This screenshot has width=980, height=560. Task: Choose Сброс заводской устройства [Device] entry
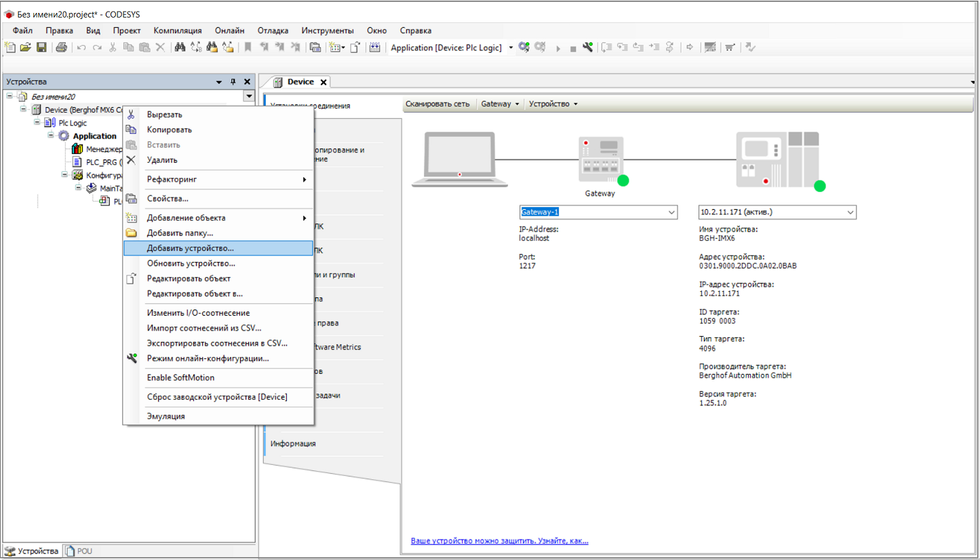[218, 397]
